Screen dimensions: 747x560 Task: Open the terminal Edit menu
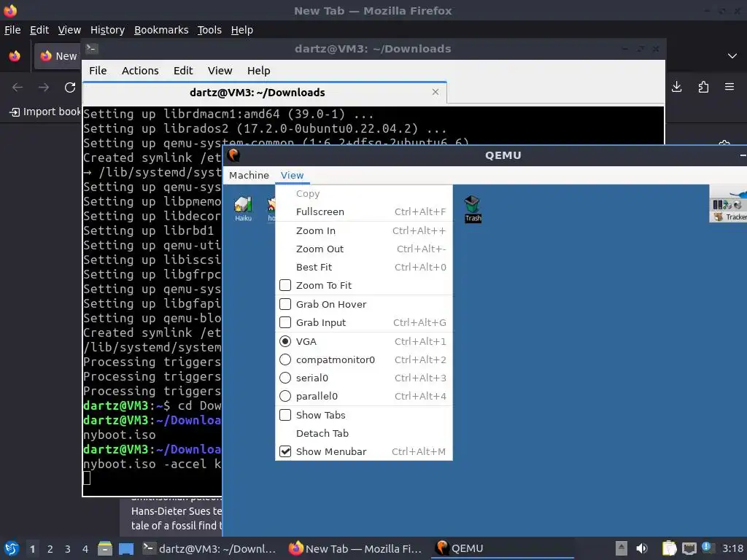(x=183, y=71)
